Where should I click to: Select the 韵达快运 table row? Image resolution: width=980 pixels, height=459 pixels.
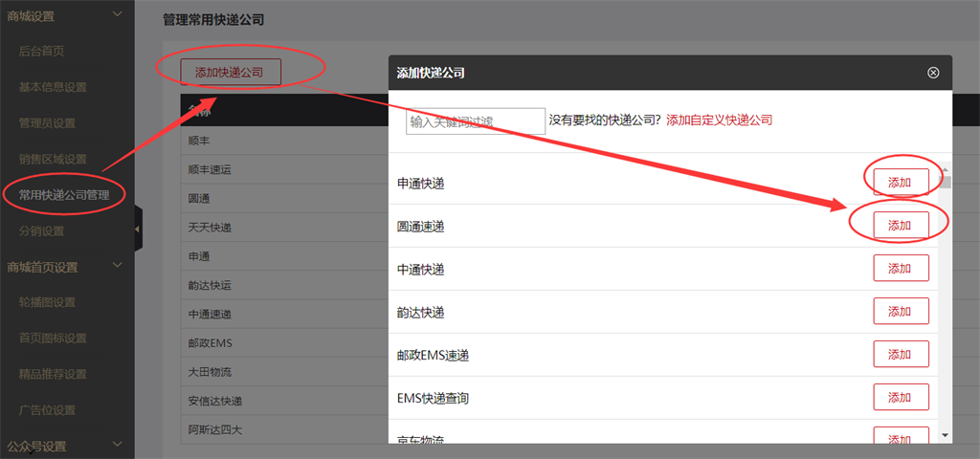point(284,285)
